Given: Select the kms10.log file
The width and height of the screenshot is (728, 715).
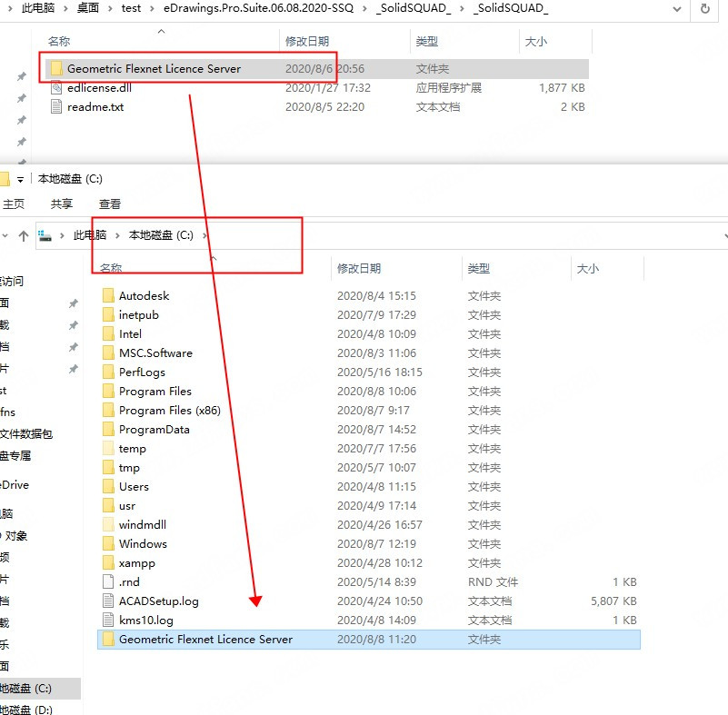Looking at the screenshot, I should 371,620.
